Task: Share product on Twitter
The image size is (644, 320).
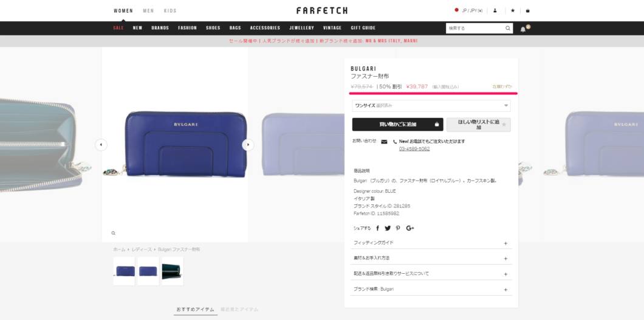Action: point(388,228)
